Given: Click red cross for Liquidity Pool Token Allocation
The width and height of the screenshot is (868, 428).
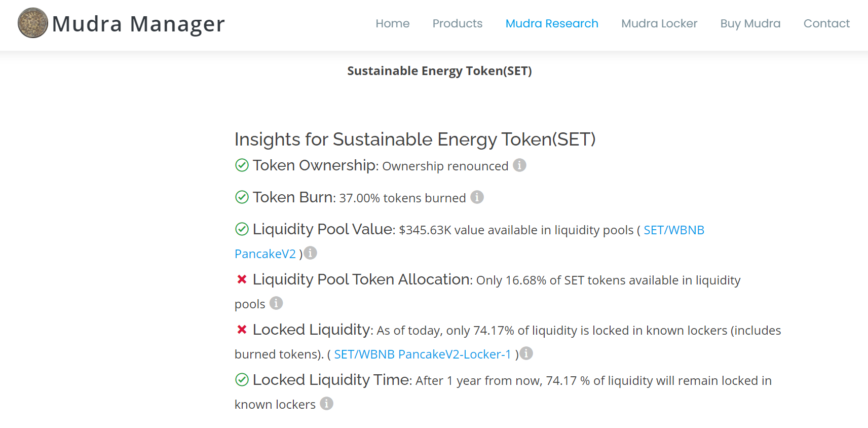Looking at the screenshot, I should pyautogui.click(x=242, y=279).
